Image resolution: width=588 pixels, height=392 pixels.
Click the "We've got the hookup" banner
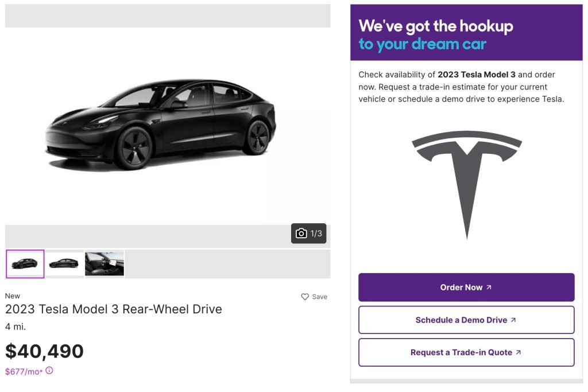coord(466,34)
